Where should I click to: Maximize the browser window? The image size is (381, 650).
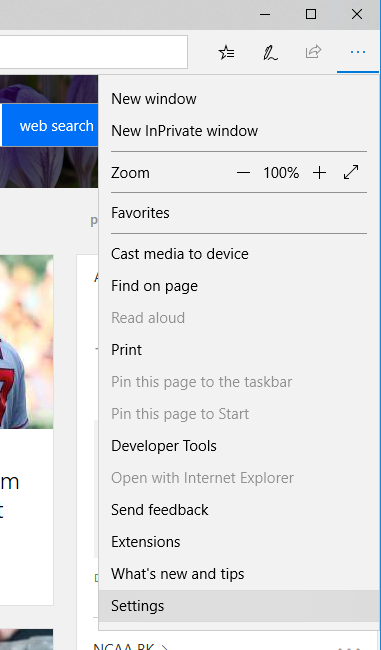click(311, 15)
